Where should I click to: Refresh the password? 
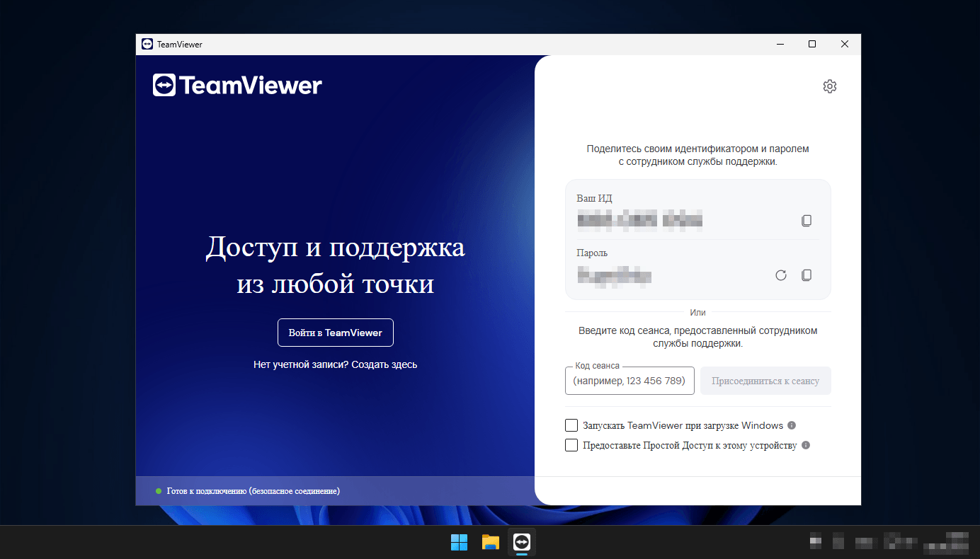pyautogui.click(x=781, y=275)
